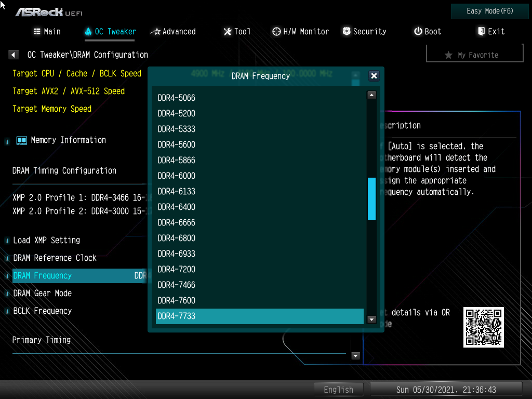Select DDR4-6000 from the frequency list
Image resolution: width=532 pixels, height=399 pixels.
(x=177, y=176)
